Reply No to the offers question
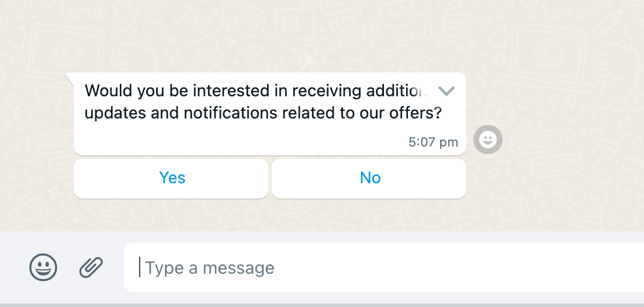The height and width of the screenshot is (307, 644). pos(369,178)
